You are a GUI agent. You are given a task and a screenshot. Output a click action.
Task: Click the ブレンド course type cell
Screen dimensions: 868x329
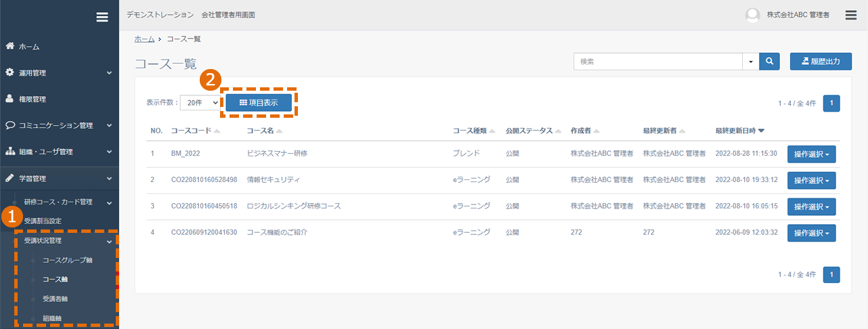pyautogui.click(x=466, y=154)
